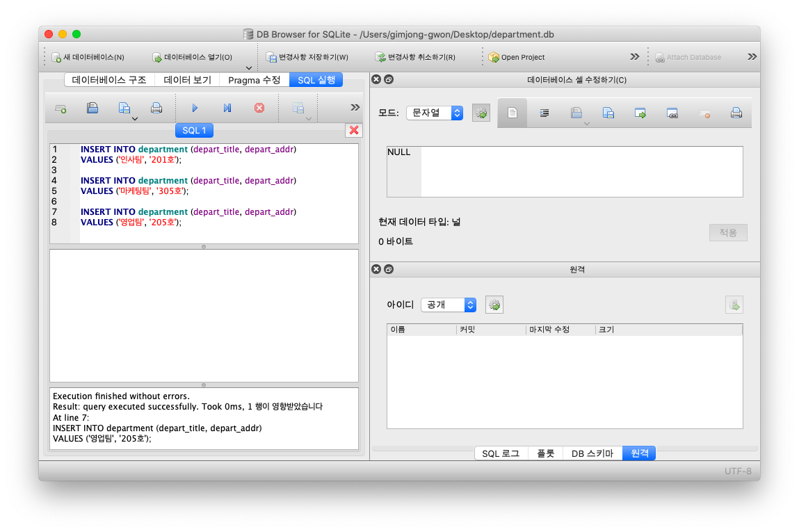Execute all SQL with the play icon

pyautogui.click(x=195, y=108)
